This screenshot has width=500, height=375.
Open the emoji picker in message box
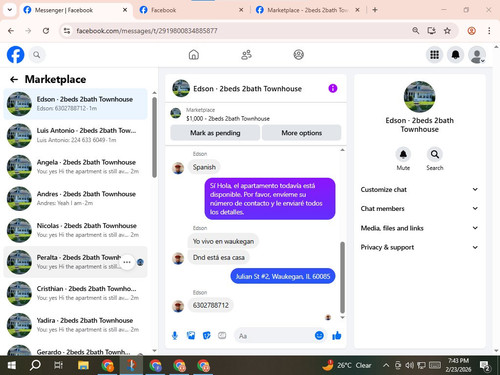[x=319, y=335]
